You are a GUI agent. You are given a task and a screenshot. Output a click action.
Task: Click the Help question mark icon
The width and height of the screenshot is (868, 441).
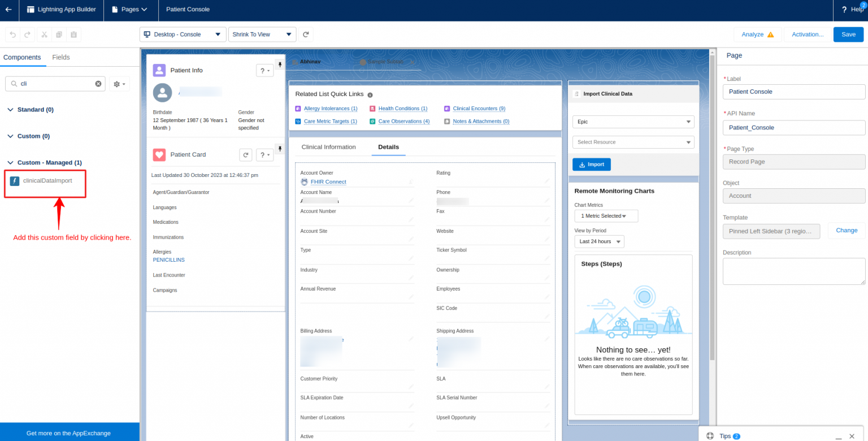[844, 10]
